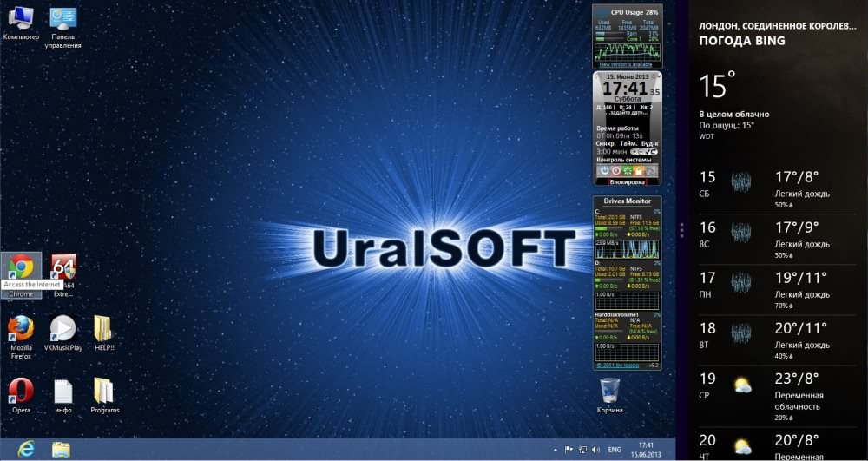Screen dimensions: 868x461
Task: Open Панель управления desktop icon
Action: [x=62, y=19]
